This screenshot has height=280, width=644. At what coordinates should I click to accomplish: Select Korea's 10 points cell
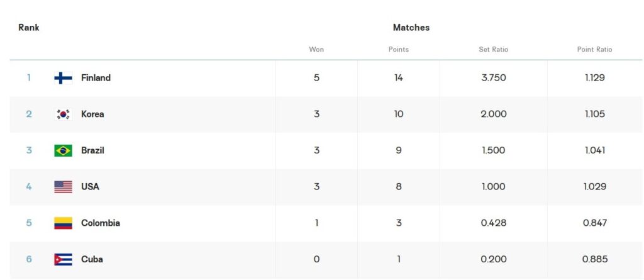coord(398,114)
